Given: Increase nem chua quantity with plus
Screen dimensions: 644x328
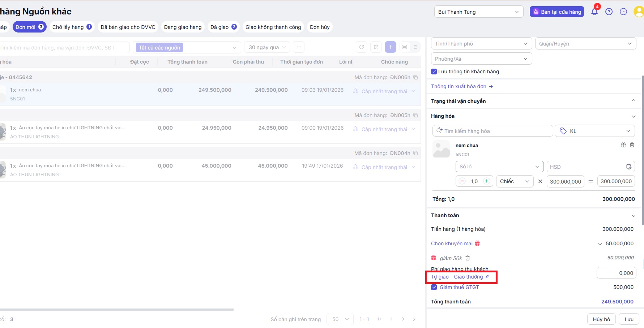Looking at the screenshot, I should [x=487, y=181].
